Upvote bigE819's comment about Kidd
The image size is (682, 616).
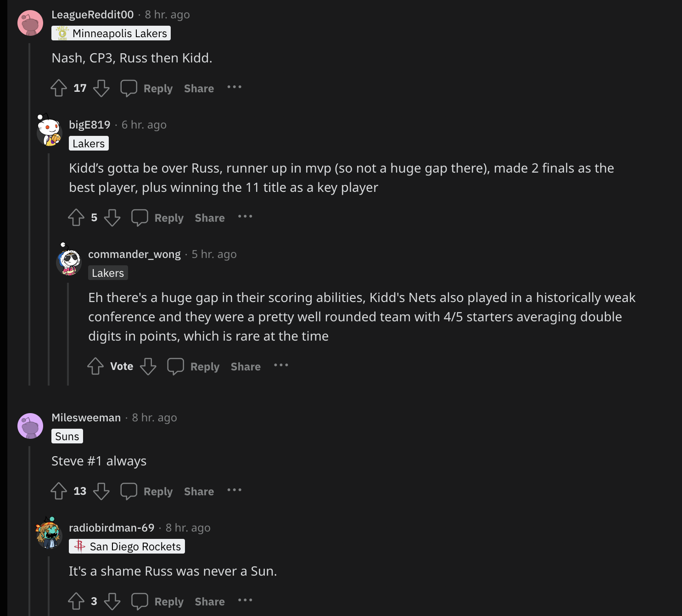(76, 218)
